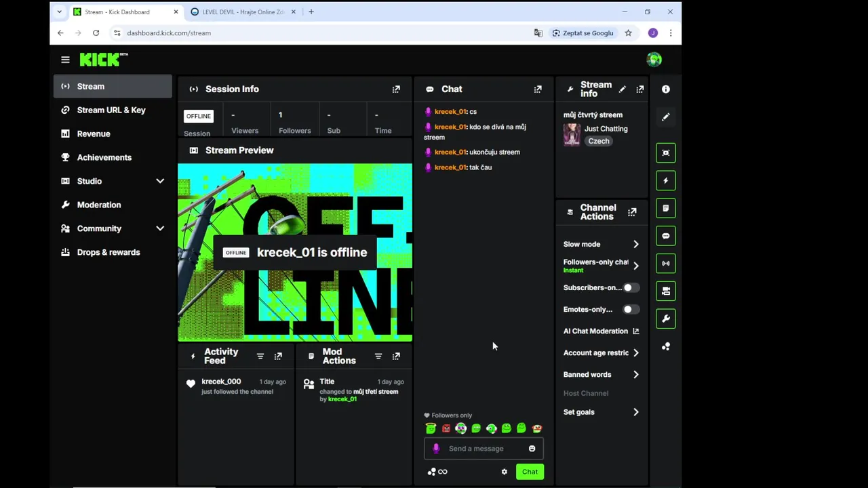This screenshot has width=868, height=488.
Task: Toggle Subscribers-only chat switch
Action: click(x=631, y=287)
